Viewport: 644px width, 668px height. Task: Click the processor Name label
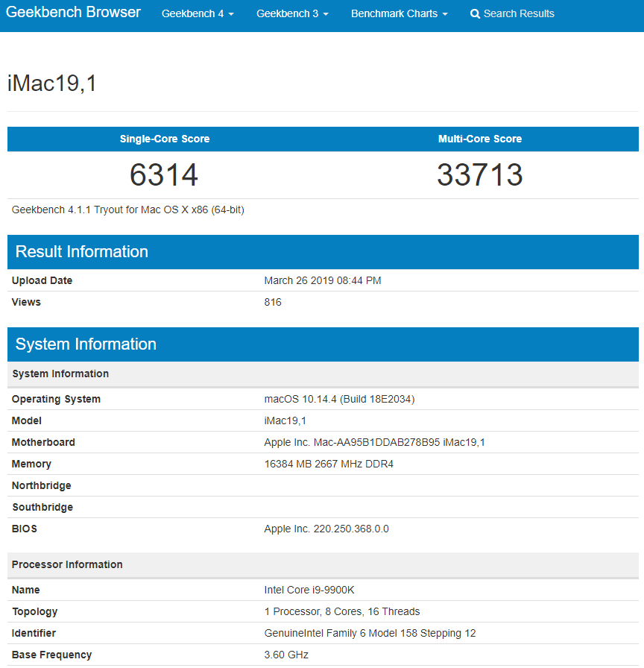(x=26, y=590)
